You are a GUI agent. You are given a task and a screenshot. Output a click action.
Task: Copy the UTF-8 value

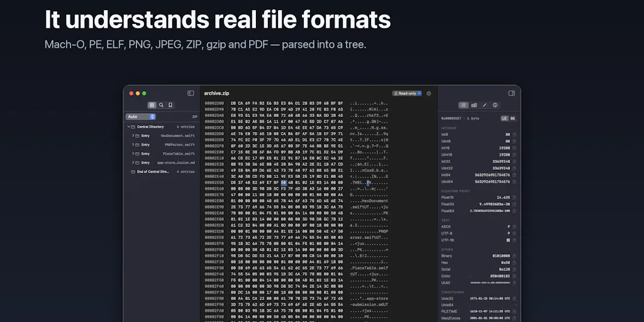514,233
